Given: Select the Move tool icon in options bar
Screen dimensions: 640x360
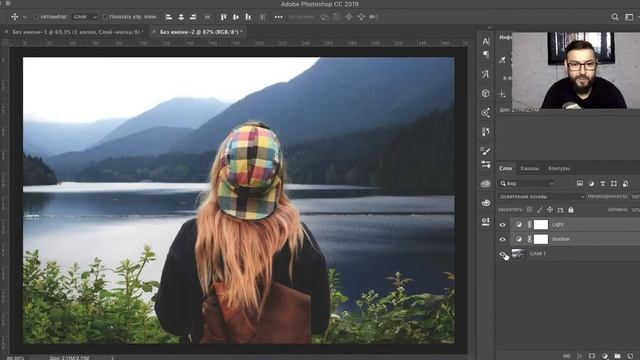Looking at the screenshot, I should [x=15, y=17].
